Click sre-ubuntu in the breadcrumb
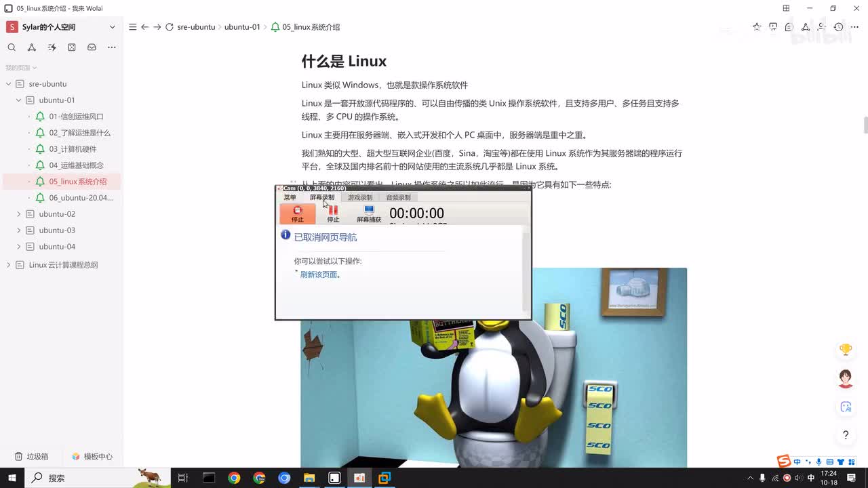This screenshot has height=488, width=868. pyautogui.click(x=196, y=27)
